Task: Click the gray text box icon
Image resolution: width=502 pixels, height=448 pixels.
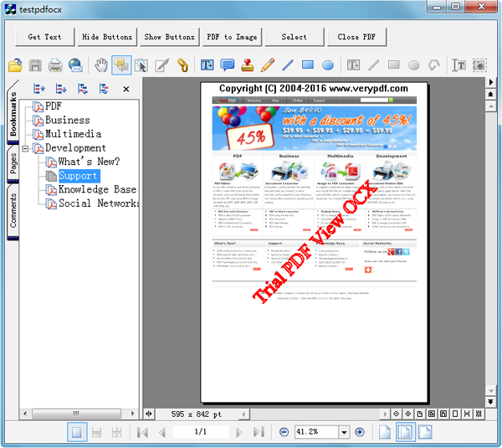Action: (353, 65)
